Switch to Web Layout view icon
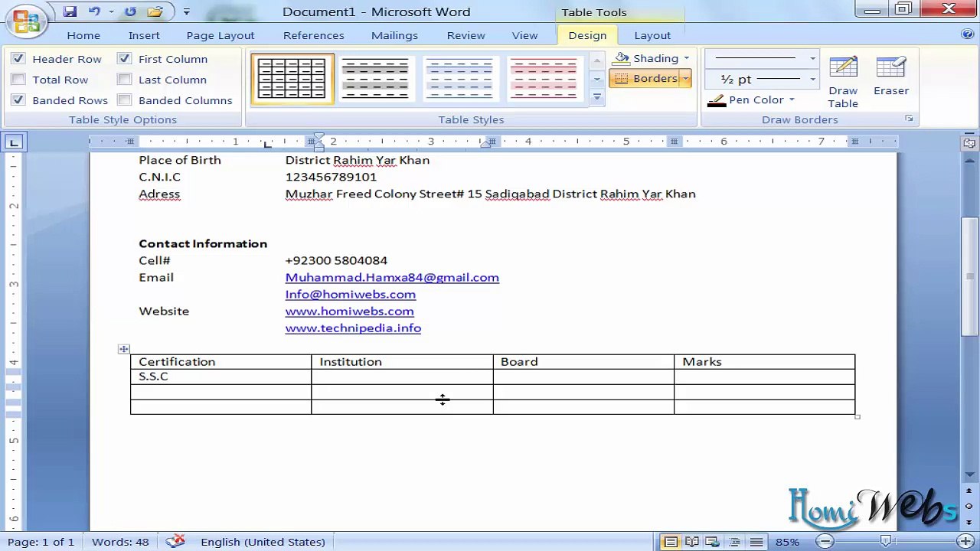Screen dimensions: 980x551 tap(714, 542)
